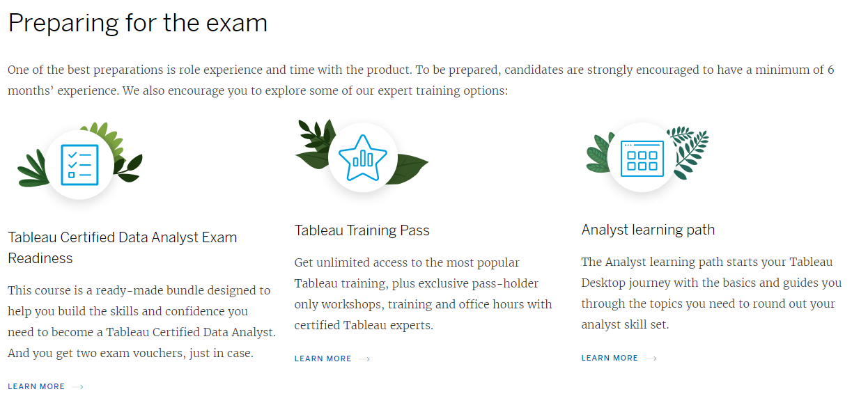Click the grid window icon above Analyst learning path
Image resolution: width=868 pixels, height=410 pixels.
click(642, 159)
